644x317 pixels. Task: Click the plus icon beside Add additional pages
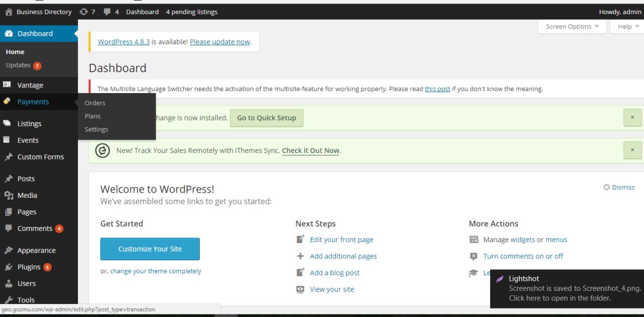pyautogui.click(x=300, y=256)
